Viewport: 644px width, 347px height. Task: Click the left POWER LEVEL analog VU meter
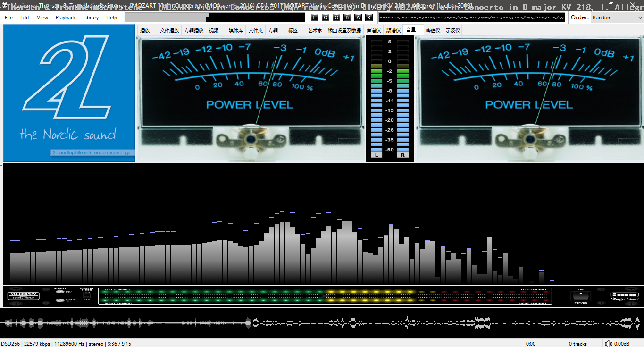pyautogui.click(x=251, y=93)
